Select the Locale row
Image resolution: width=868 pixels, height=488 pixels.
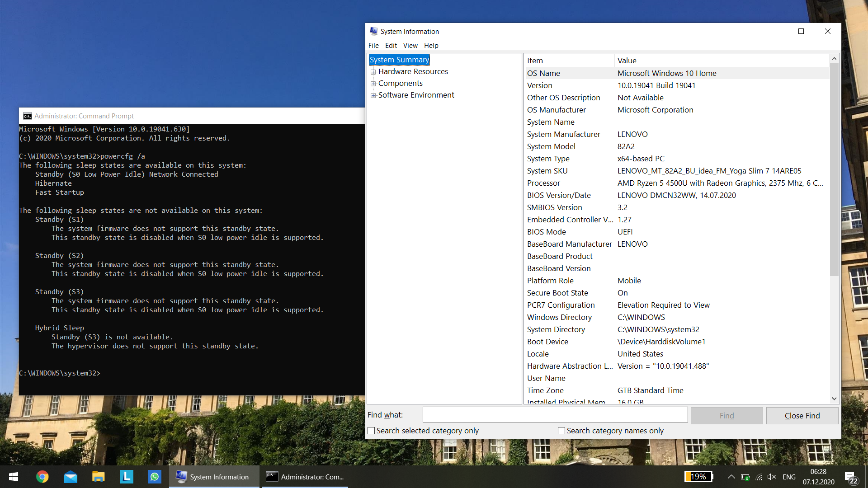pos(677,354)
